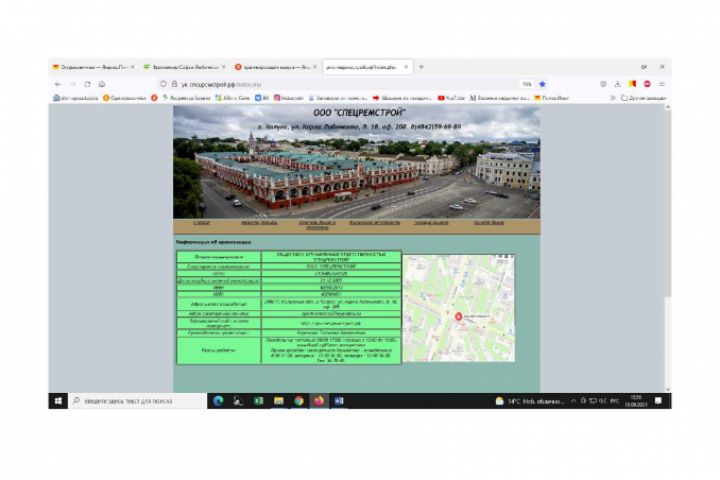The height and width of the screenshot is (480, 720).
Task: Bookmark page with the blue star icon
Action: 542,84
